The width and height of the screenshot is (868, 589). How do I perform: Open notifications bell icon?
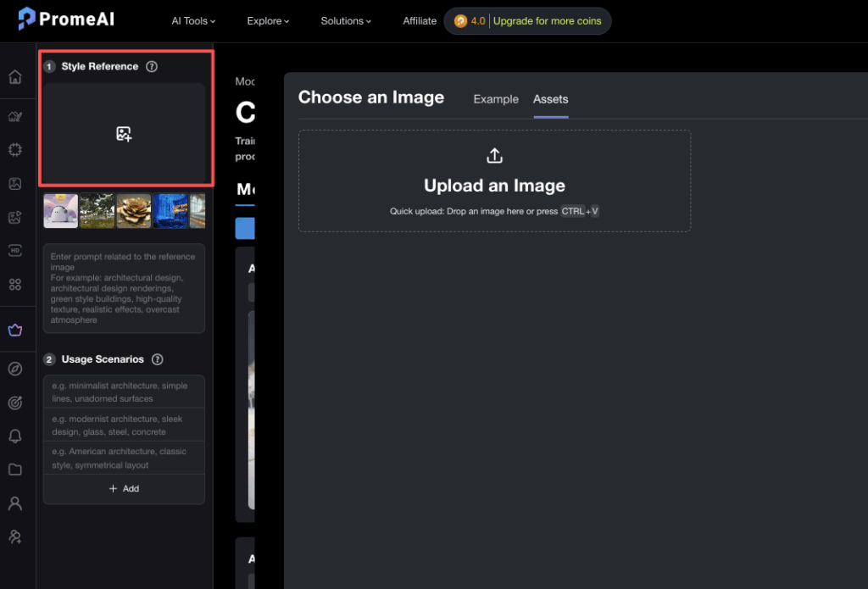coord(15,436)
